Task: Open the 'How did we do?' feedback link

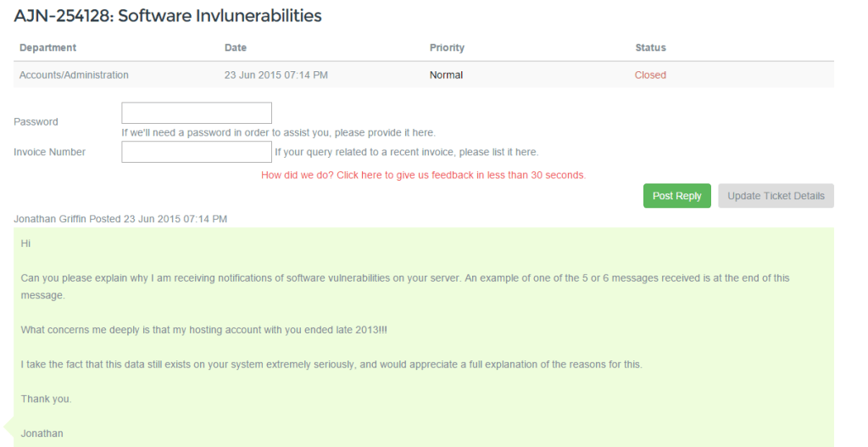Action: [x=424, y=175]
